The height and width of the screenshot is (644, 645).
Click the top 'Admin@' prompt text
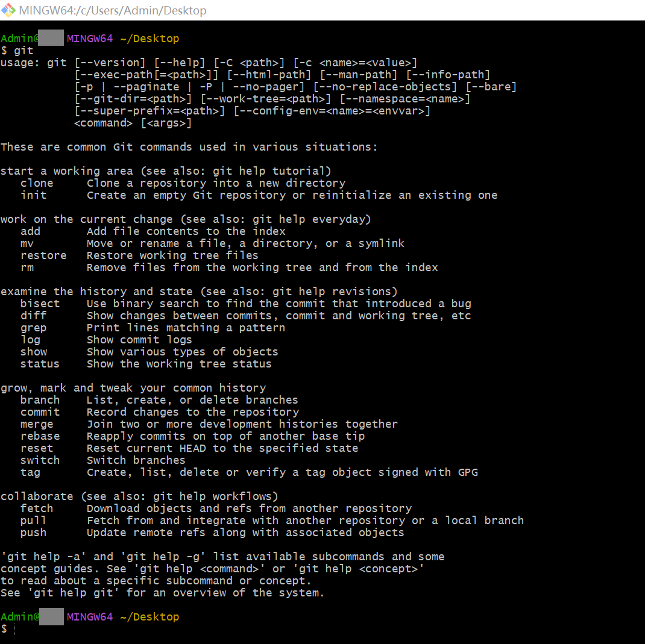point(20,39)
